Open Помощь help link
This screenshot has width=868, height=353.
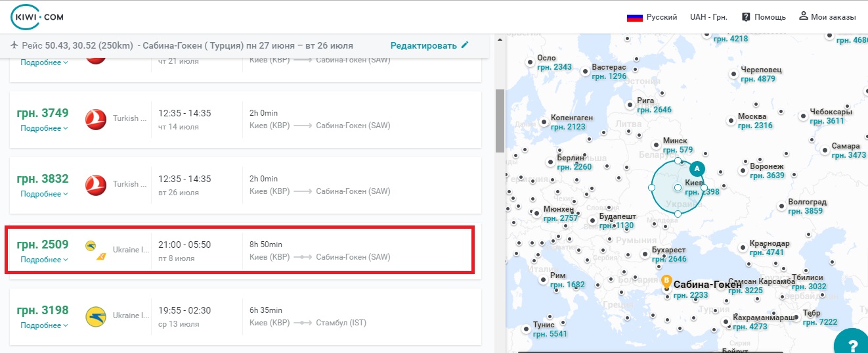[x=764, y=17]
